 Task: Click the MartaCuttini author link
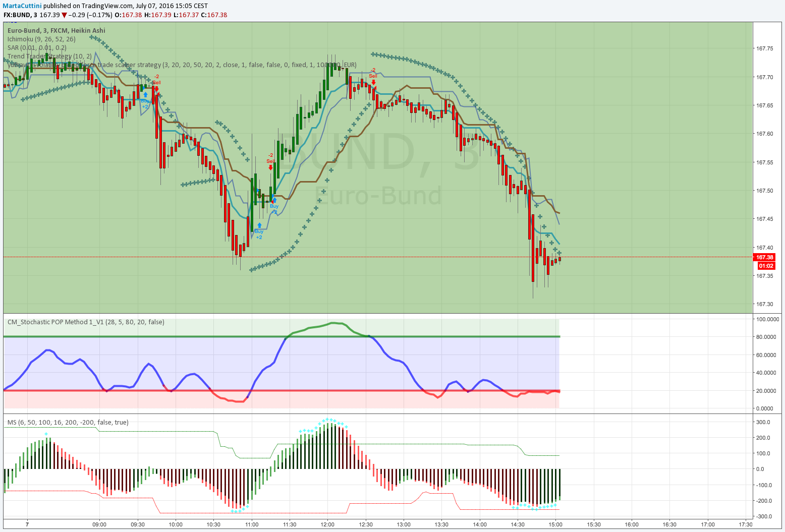pyautogui.click(x=22, y=6)
